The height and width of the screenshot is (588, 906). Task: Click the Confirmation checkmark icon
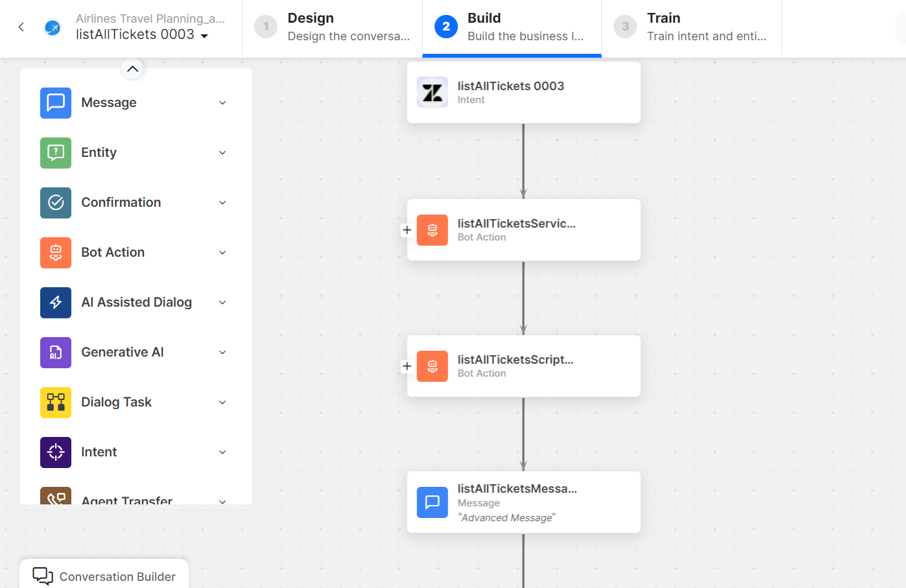56,203
